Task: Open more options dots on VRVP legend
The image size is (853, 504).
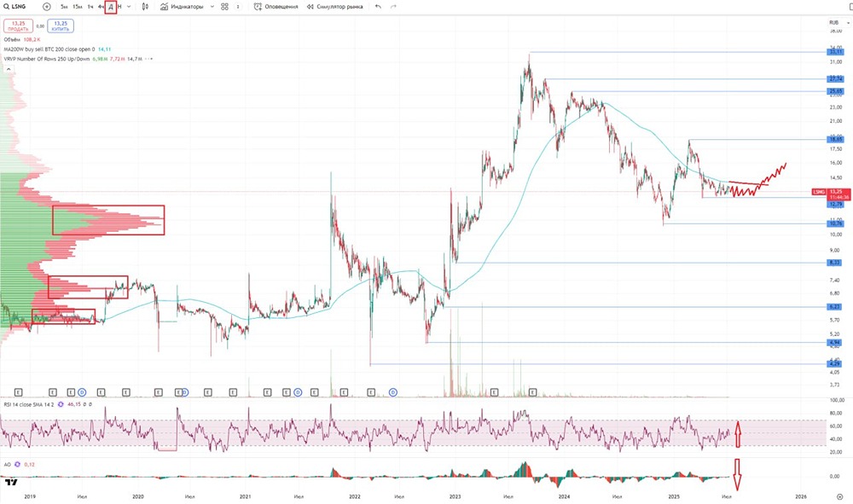Action: [150, 59]
